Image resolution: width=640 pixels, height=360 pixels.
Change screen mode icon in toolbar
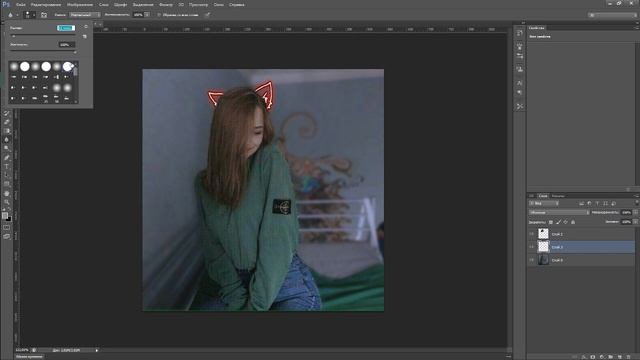coord(7,236)
